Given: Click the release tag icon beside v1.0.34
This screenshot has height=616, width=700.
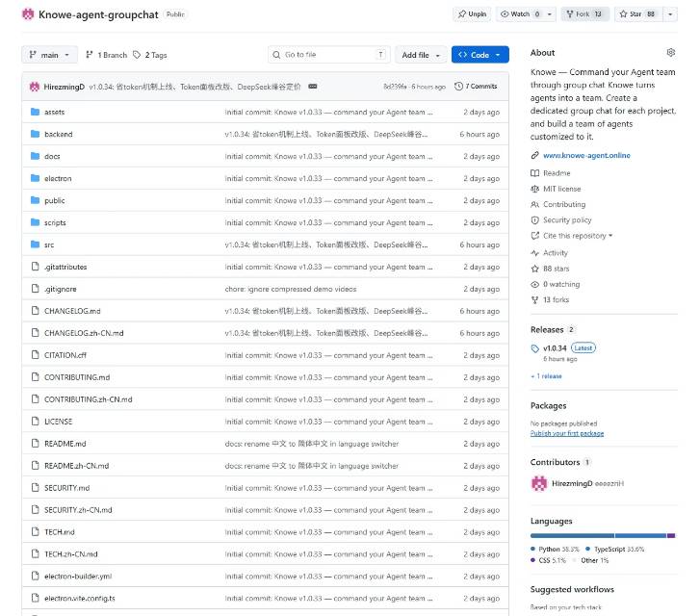Looking at the screenshot, I should 534,348.
